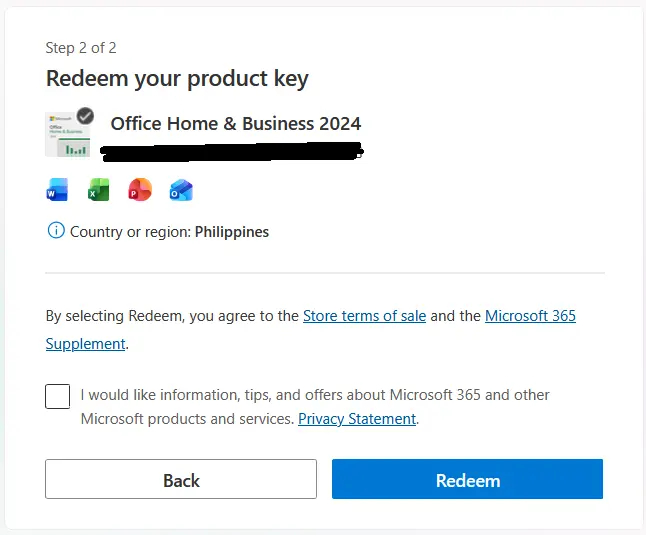
Task: Click the 'Step 2 of 2' label
Action: 81,48
